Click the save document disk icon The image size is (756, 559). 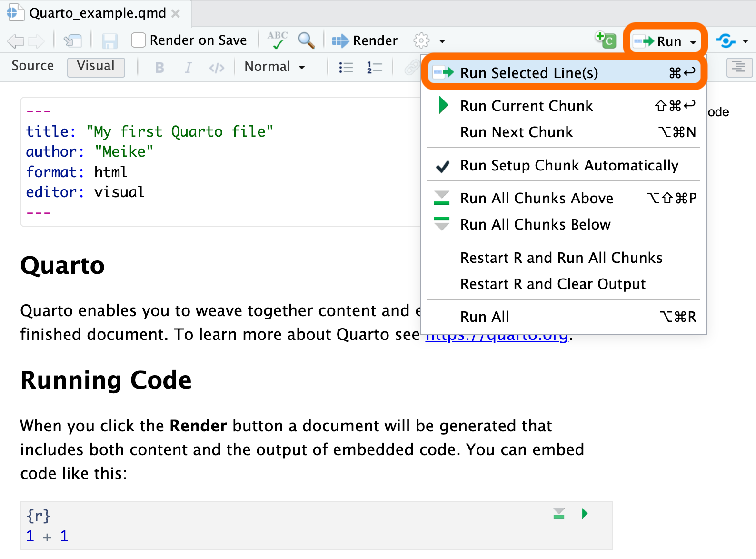pos(109,41)
